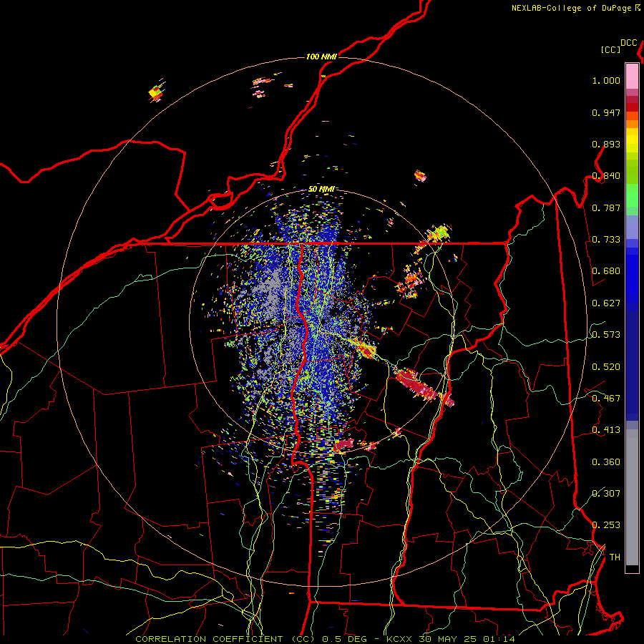Select the 0.360 scale value
This screenshot has height=644, width=644.
coord(606,462)
